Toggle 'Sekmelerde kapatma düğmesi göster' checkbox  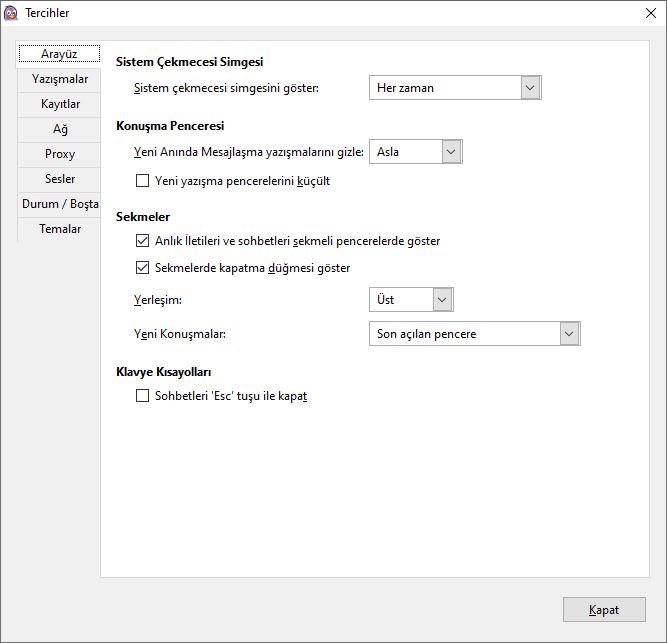(x=142, y=268)
